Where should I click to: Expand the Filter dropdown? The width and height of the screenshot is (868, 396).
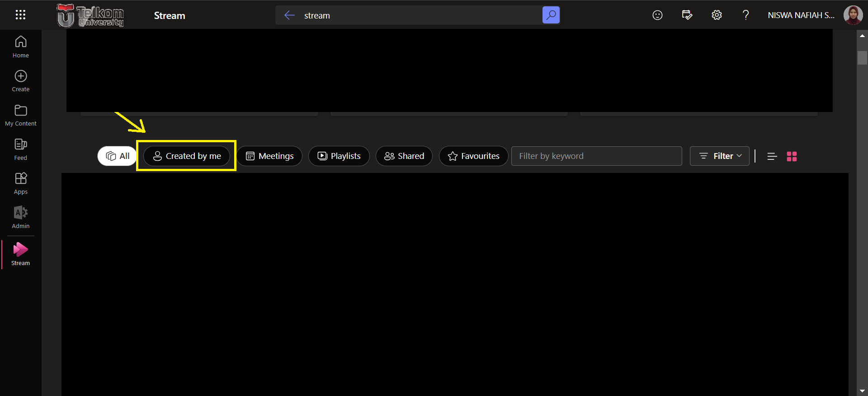click(x=720, y=156)
